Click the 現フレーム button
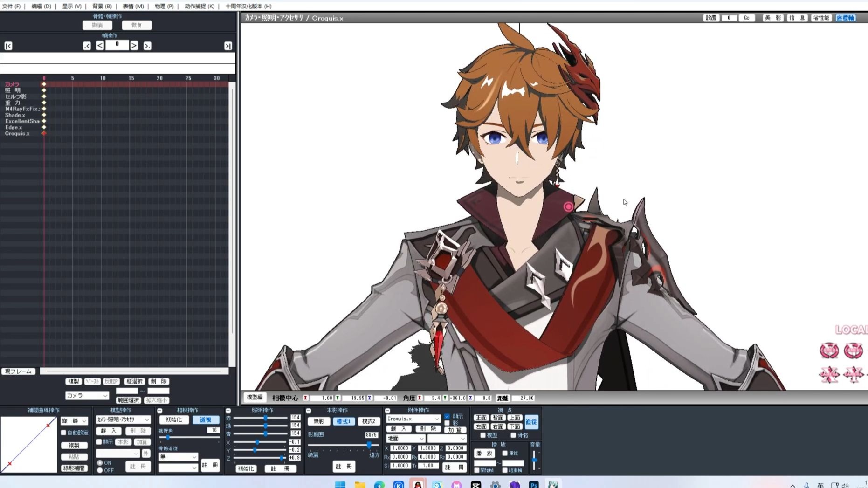Image resolution: width=868 pixels, height=488 pixels. tap(18, 371)
